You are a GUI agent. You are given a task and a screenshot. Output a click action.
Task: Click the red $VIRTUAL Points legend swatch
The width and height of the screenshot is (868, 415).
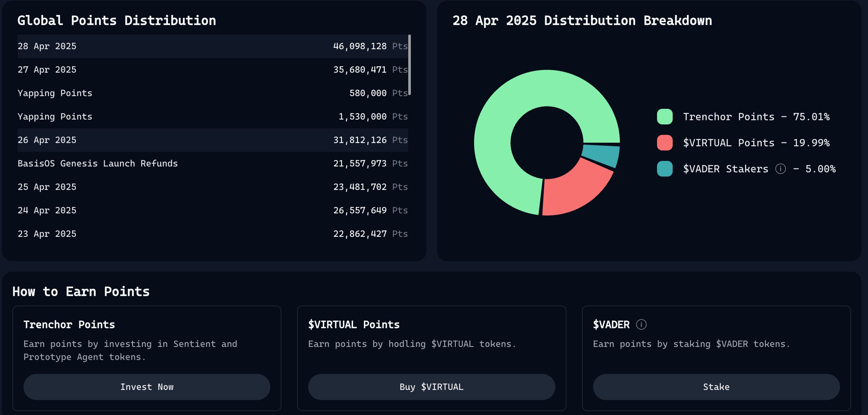point(665,143)
